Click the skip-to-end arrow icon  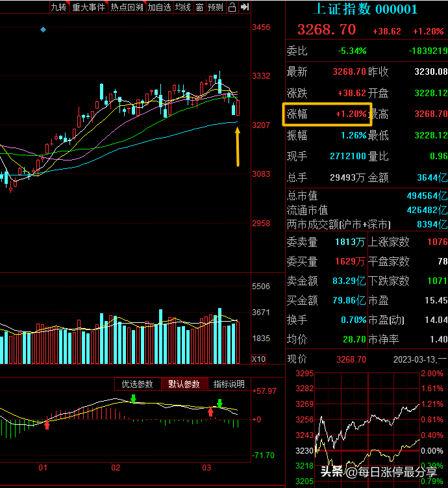(x=244, y=7)
